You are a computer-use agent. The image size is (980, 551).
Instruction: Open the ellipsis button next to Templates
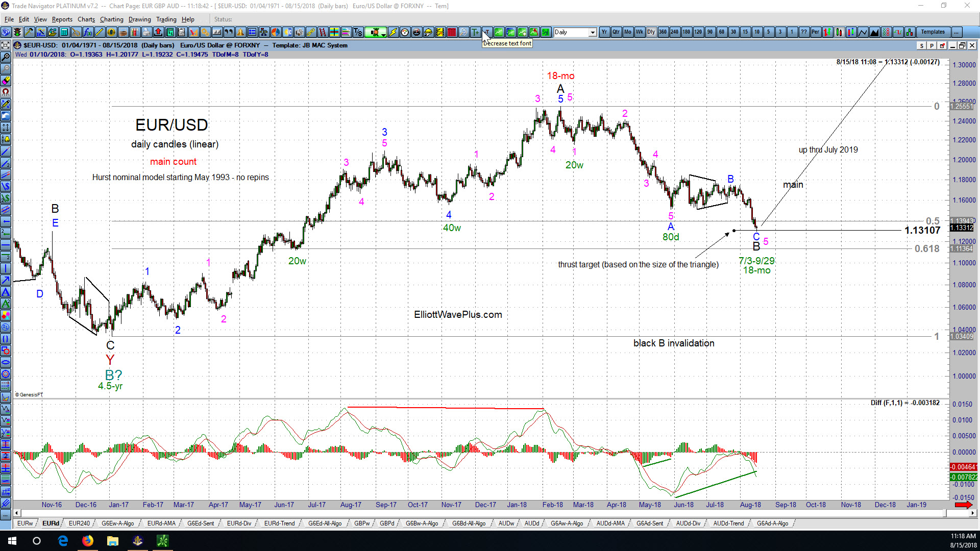click(x=957, y=32)
